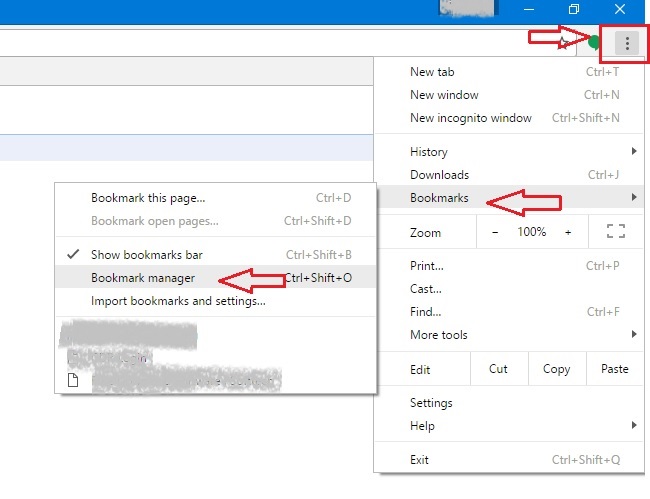
Task: Click the fullscreen icon beside Zoom
Action: (x=615, y=232)
